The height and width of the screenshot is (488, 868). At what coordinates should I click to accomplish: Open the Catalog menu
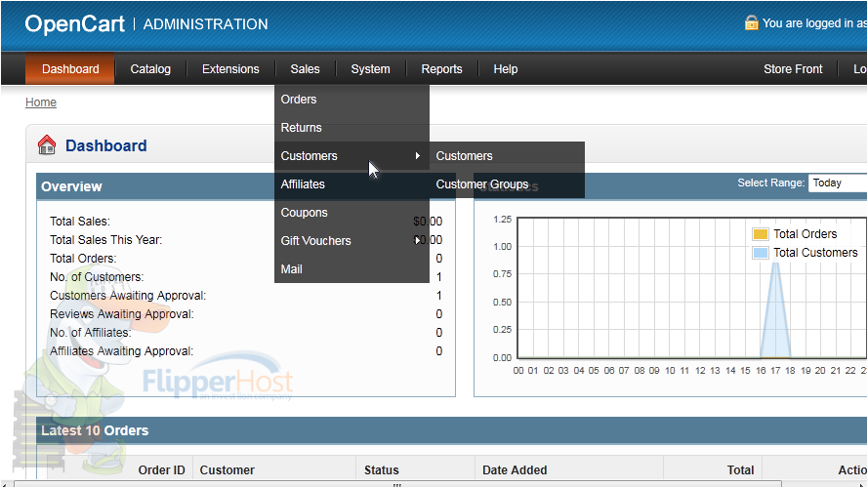coord(150,69)
